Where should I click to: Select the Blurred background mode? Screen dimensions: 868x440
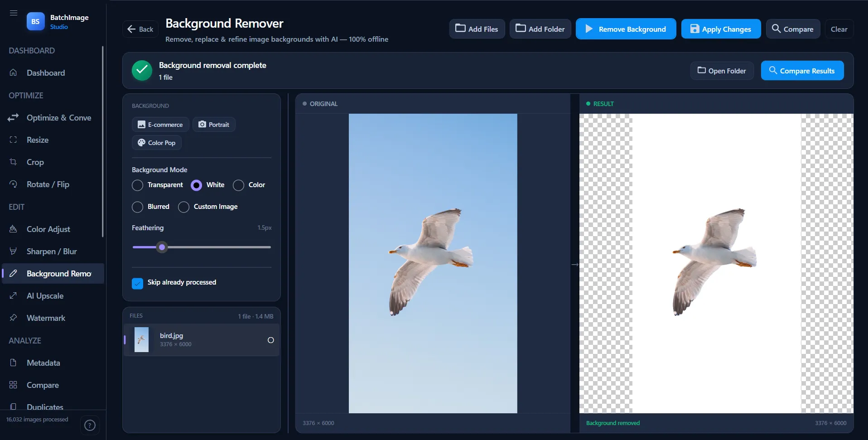tap(151, 207)
